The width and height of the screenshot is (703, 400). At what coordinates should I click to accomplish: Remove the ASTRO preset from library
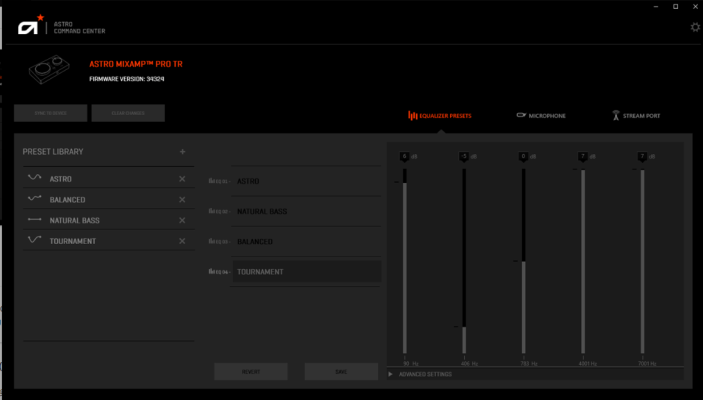tap(182, 179)
